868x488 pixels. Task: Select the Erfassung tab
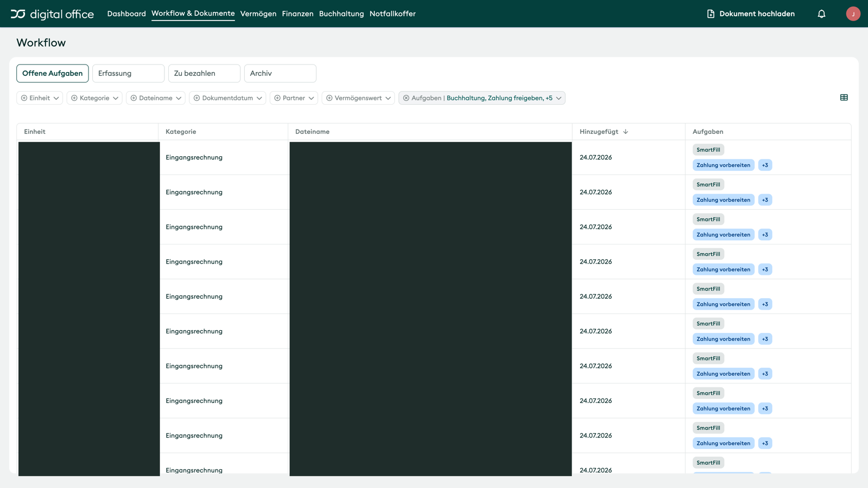click(x=128, y=73)
